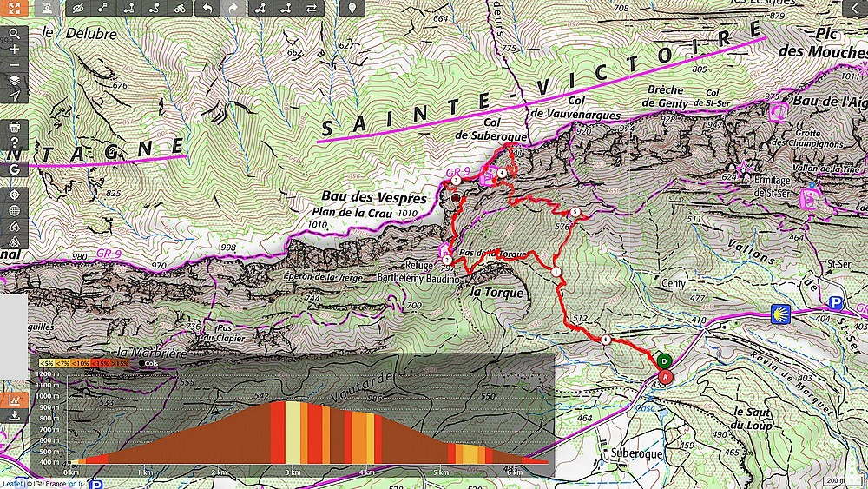The width and height of the screenshot is (868, 489).
Task: Click the 'Pic des Mouches' label
Action: pyautogui.click(x=823, y=43)
